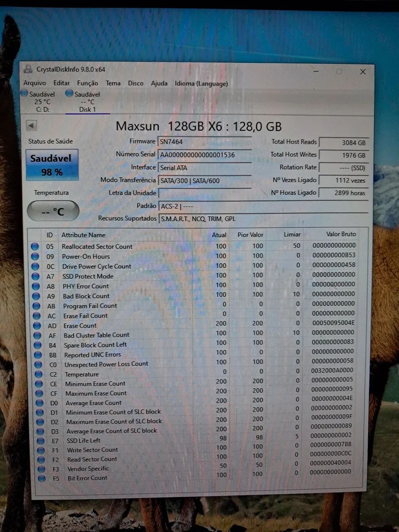Open the Editar menu
The image size is (399, 532).
(x=62, y=83)
